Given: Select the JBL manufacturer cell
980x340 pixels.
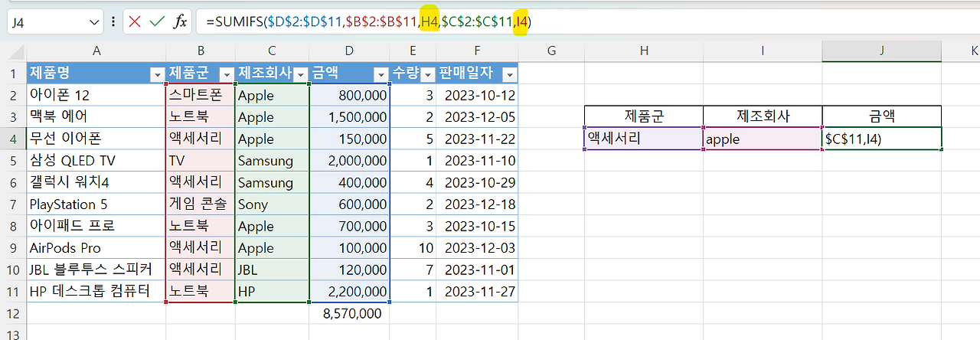Looking at the screenshot, I should coord(273,270).
